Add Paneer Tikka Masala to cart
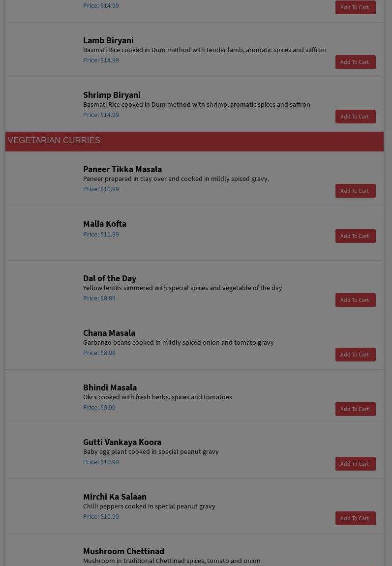Image resolution: width=392 pixels, height=566 pixels. (x=355, y=191)
